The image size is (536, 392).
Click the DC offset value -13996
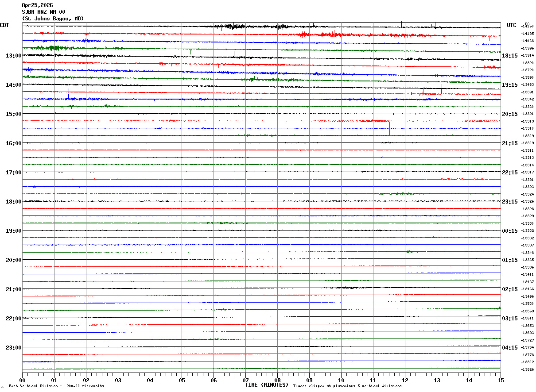point(527,48)
